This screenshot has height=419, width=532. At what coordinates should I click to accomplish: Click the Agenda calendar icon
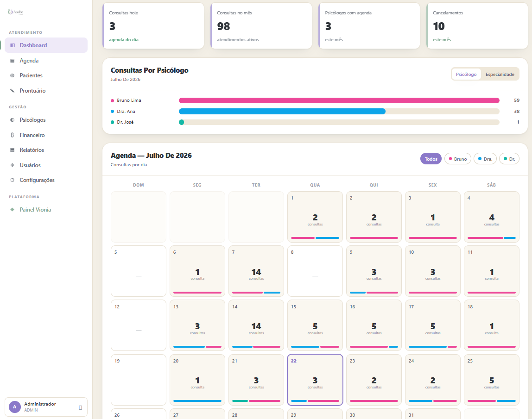(13, 60)
